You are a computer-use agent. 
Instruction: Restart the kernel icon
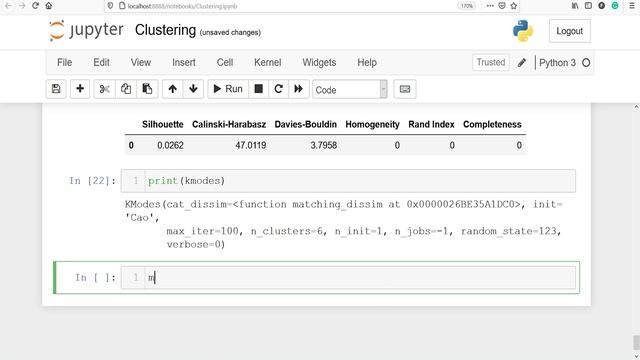(x=278, y=89)
